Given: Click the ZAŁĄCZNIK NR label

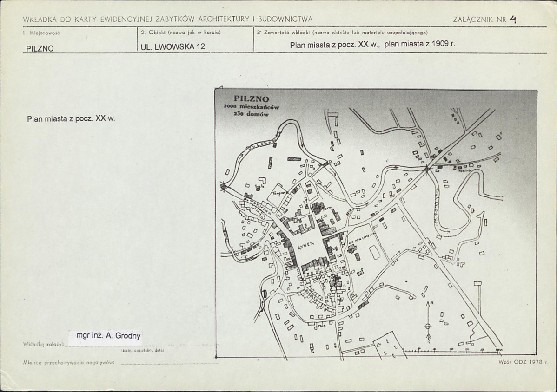Looking at the screenshot, I should [x=479, y=20].
